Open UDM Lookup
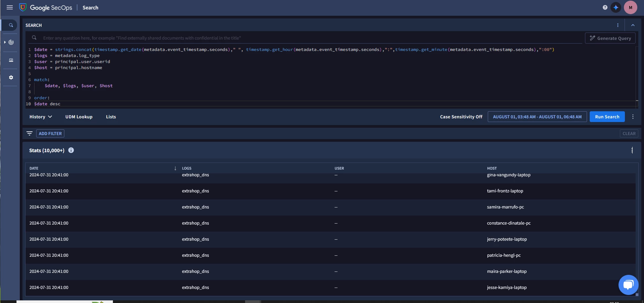The height and width of the screenshot is (303, 644). pos(79,117)
